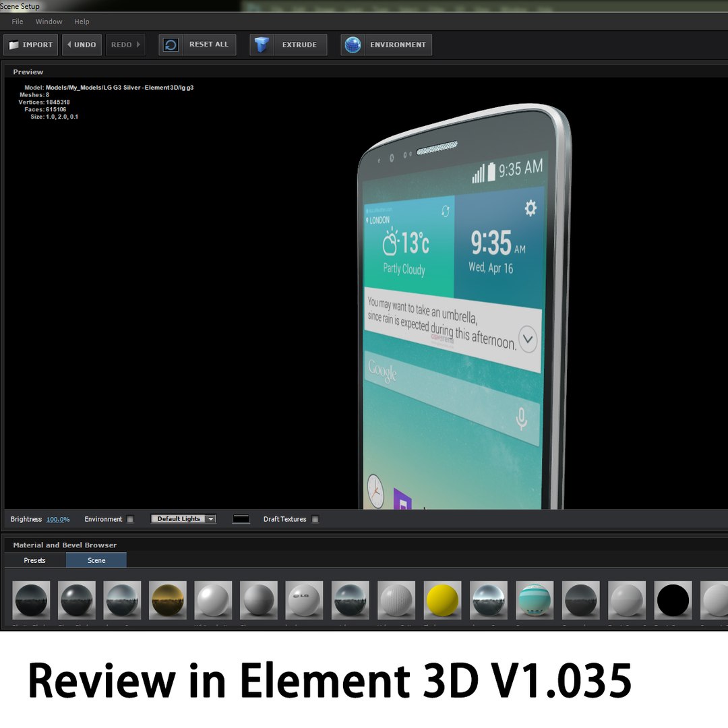Click the Scene Setup window title
The width and height of the screenshot is (728, 728).
pos(20,6)
